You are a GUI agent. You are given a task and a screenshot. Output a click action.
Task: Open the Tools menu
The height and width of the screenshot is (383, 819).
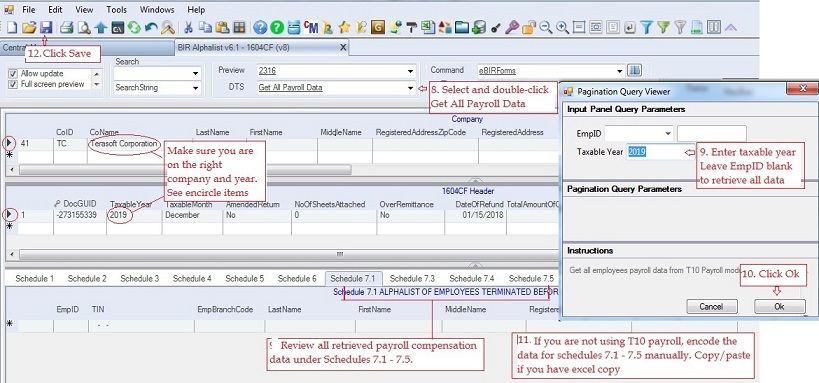click(x=116, y=9)
